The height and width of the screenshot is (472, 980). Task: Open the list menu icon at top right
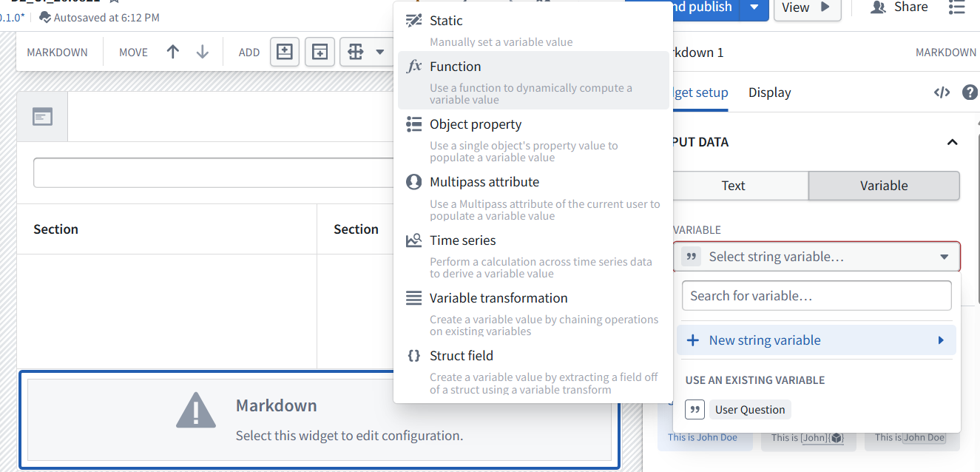pyautogui.click(x=956, y=7)
